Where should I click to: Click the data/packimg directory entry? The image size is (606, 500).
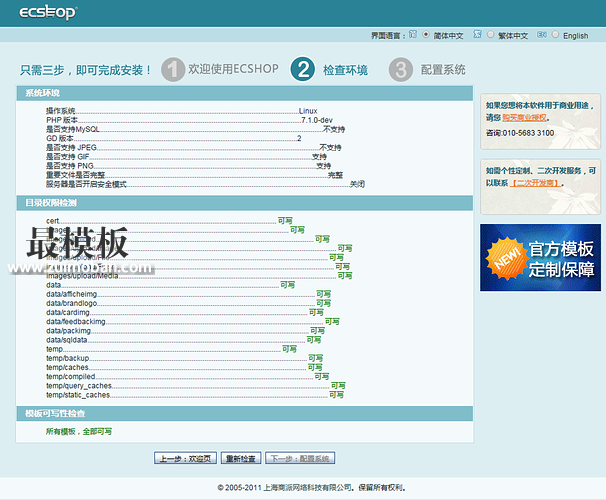pyautogui.click(x=68, y=331)
